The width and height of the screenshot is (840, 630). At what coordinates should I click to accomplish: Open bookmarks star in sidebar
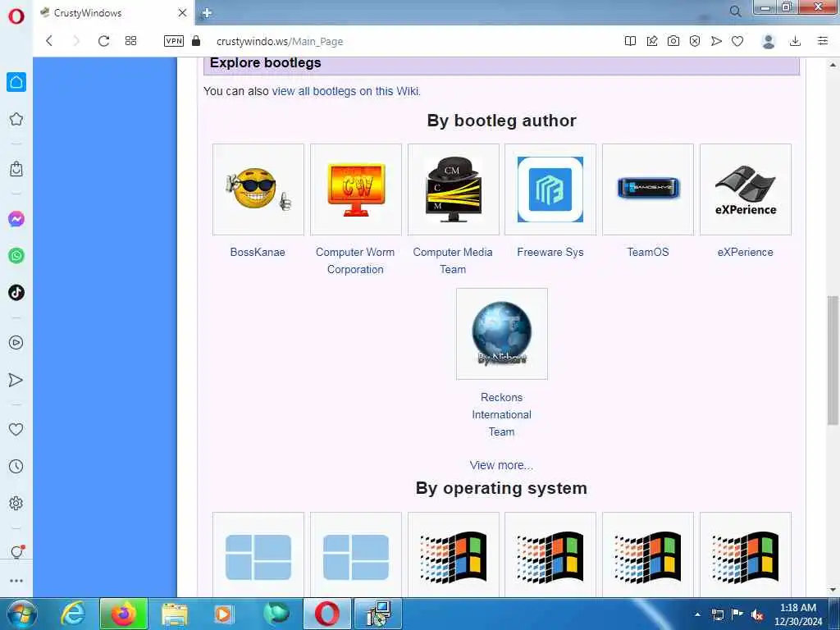16,119
